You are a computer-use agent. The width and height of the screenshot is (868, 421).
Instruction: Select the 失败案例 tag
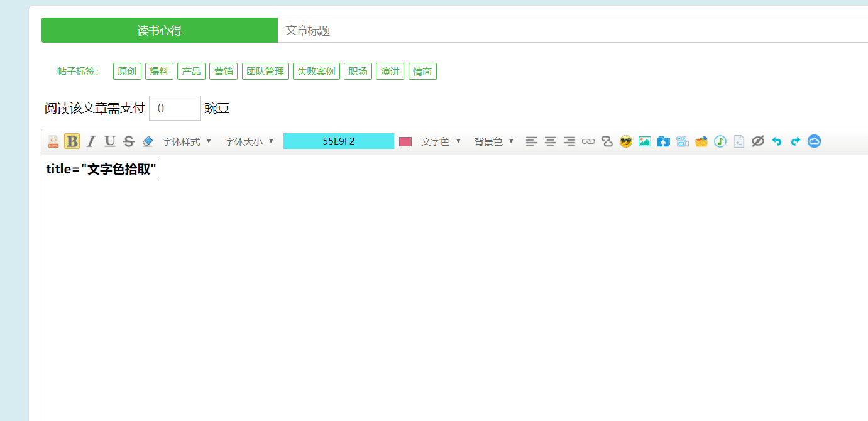[x=316, y=72]
